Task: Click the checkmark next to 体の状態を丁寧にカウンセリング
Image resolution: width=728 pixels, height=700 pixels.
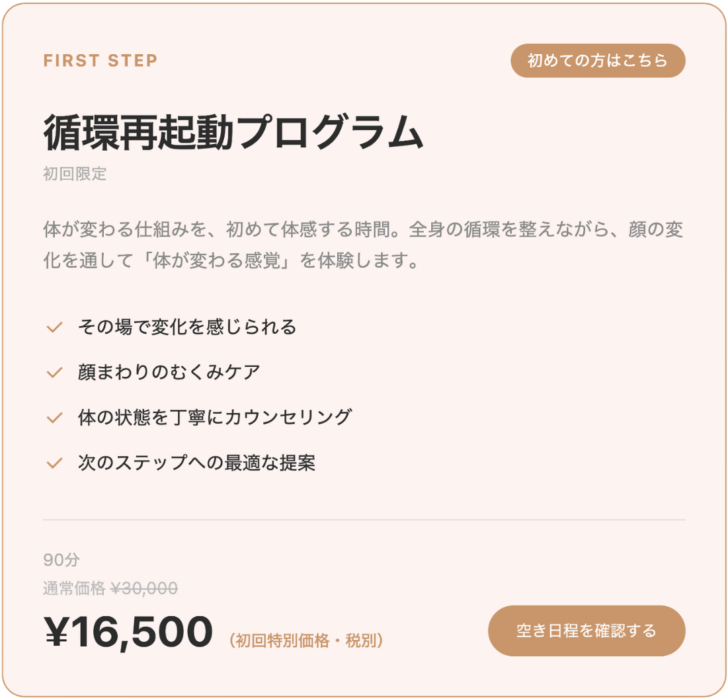Action: pyautogui.click(x=54, y=418)
